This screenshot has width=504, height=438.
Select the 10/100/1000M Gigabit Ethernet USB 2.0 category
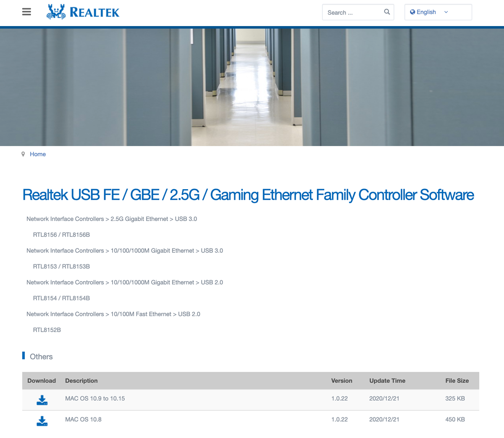click(125, 282)
